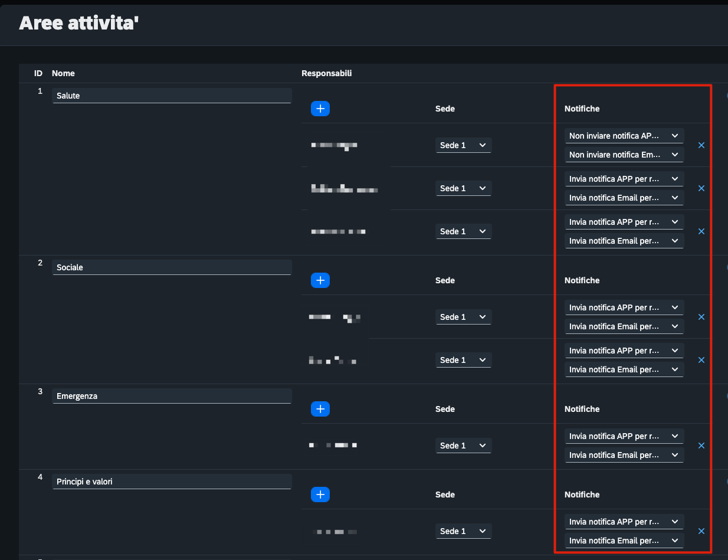Click the 'Principi e valori' name field

(x=172, y=482)
